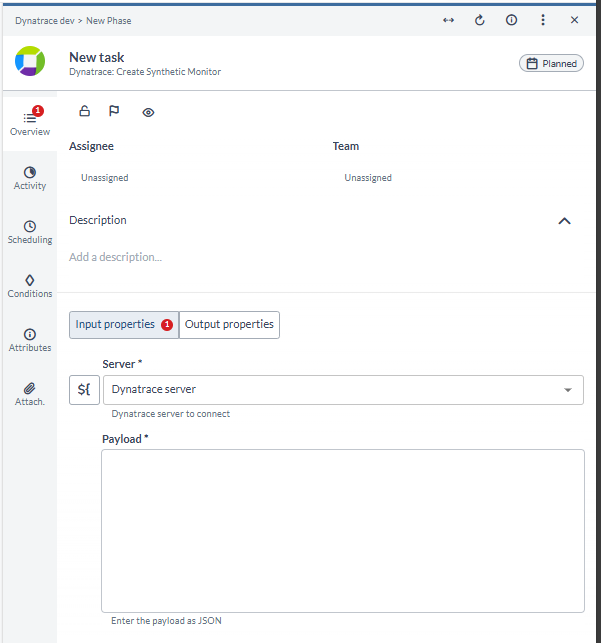The width and height of the screenshot is (601, 643).
Task: Click the Server field label
Action: point(122,364)
